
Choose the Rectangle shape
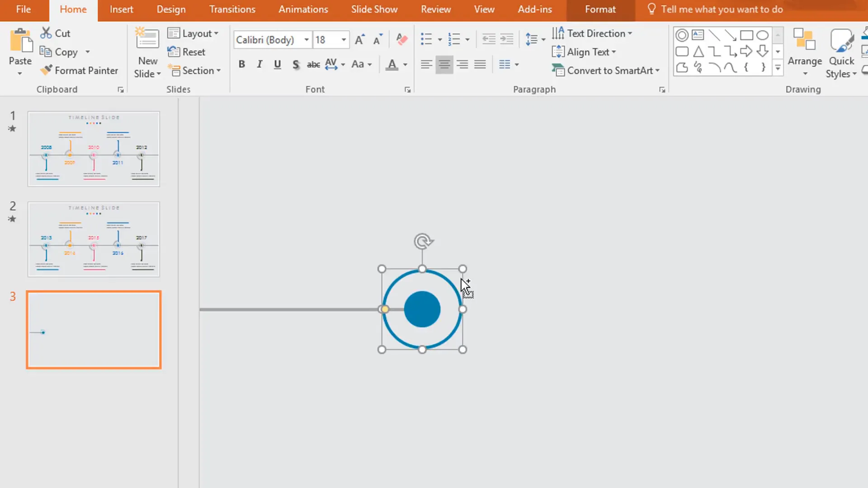coord(746,35)
